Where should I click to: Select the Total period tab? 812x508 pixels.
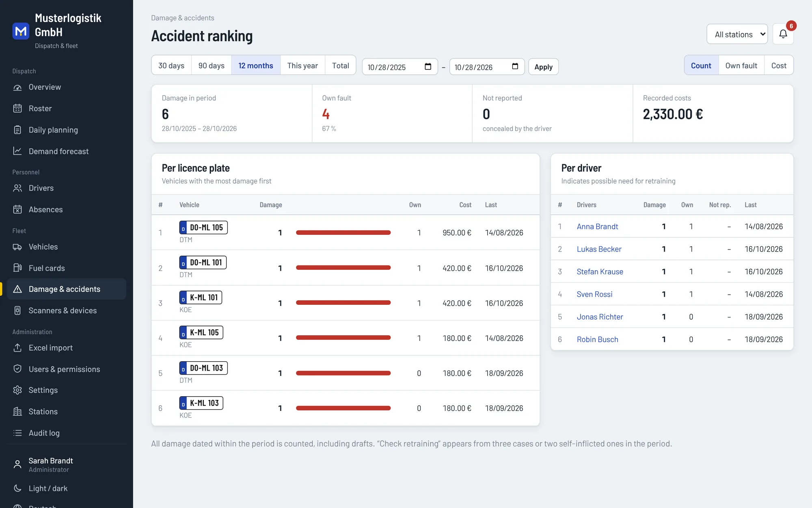[341, 65]
